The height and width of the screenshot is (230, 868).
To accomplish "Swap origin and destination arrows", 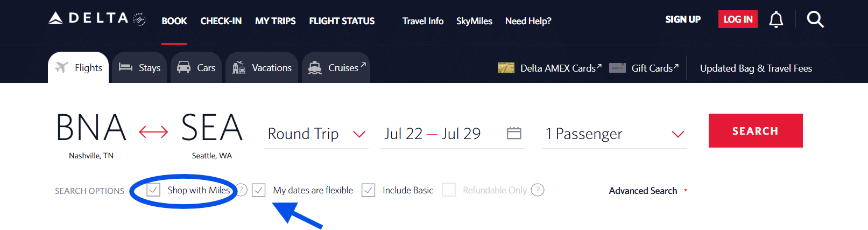I will [153, 131].
